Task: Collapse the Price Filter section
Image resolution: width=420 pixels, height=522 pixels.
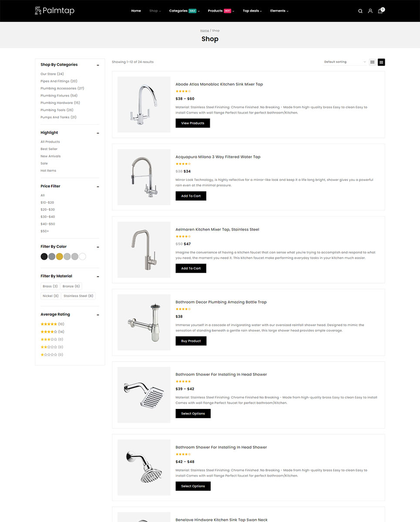Action: (98, 187)
